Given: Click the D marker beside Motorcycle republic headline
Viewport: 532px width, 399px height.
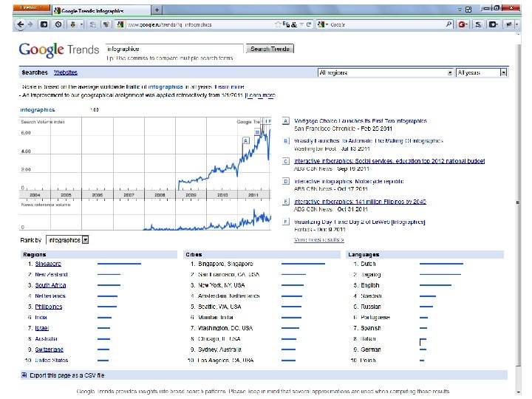Looking at the screenshot, I should tap(286, 182).
